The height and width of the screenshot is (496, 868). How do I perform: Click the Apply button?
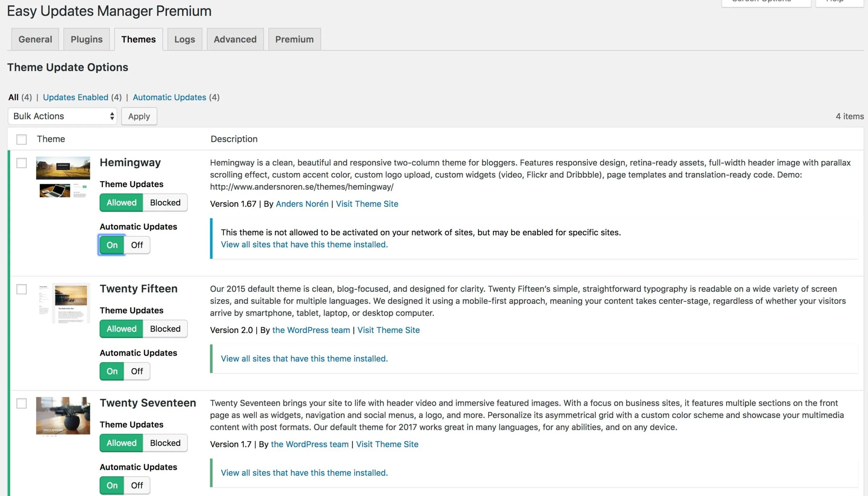pos(139,116)
